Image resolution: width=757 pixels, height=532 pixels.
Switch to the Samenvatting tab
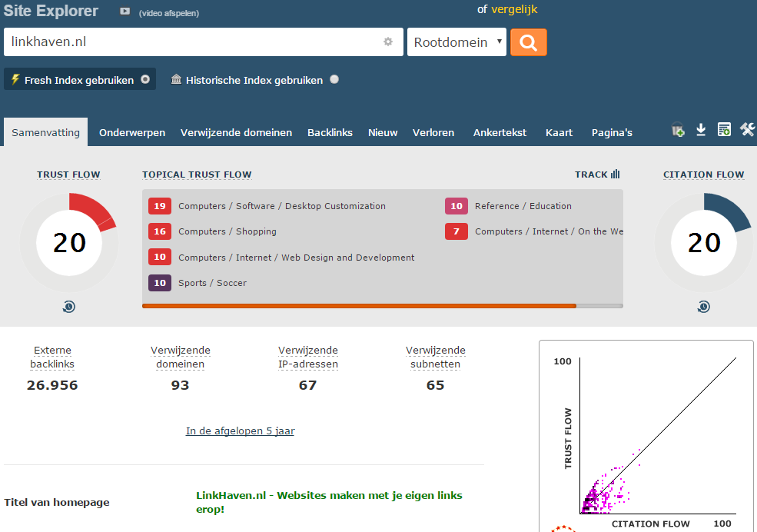pos(46,132)
